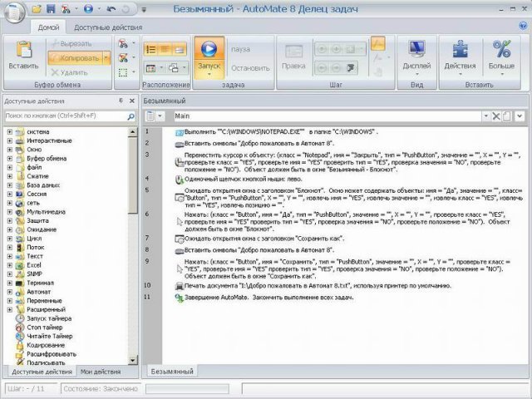Click the document icon left of Main field
Viewport: 532px width, 399px height.
pyautogui.click(x=150, y=116)
